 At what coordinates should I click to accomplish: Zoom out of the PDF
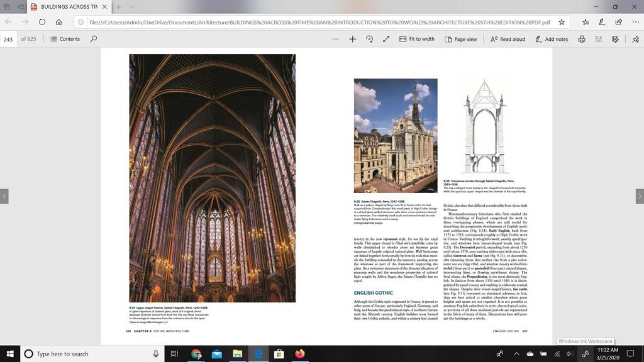(336, 39)
